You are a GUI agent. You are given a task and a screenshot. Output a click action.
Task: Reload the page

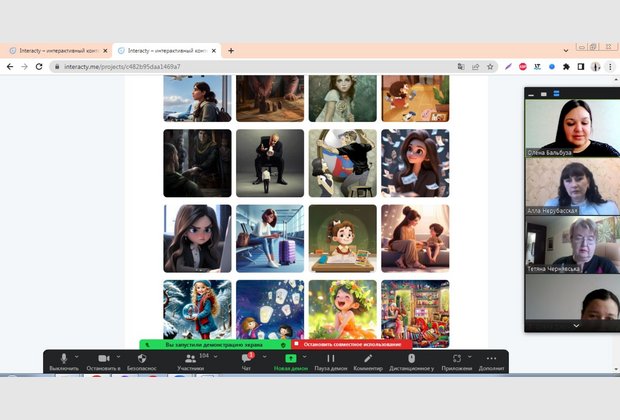(x=39, y=67)
